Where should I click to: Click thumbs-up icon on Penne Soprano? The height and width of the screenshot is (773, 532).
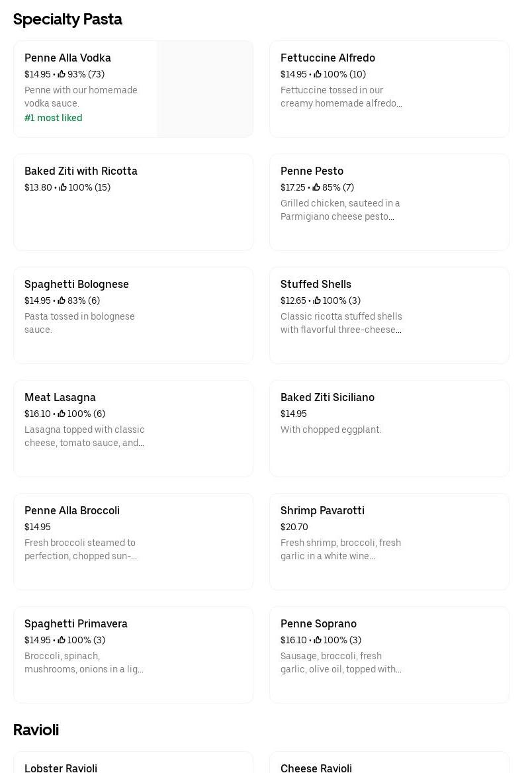(x=318, y=641)
